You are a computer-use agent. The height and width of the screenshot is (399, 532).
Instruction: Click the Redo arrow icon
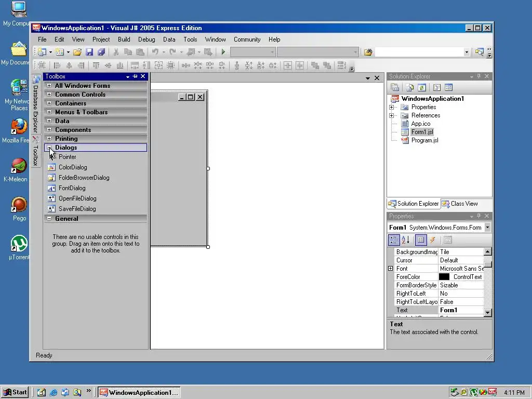pyautogui.click(x=172, y=52)
